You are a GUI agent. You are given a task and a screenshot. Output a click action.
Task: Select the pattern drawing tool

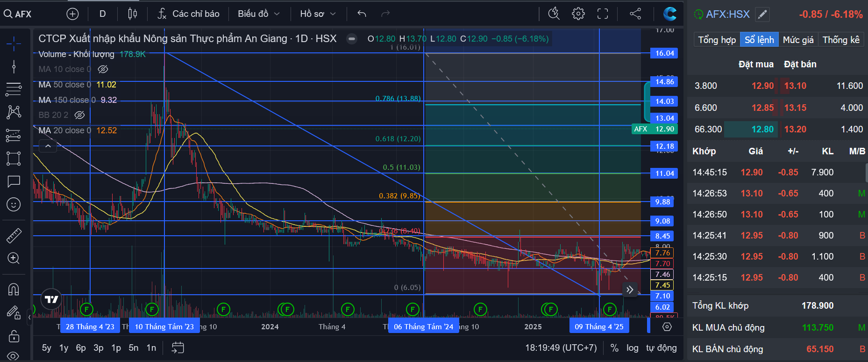(x=14, y=112)
